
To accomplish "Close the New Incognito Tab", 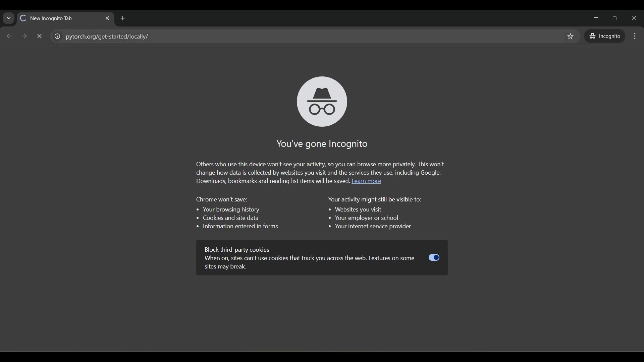I will [x=107, y=18].
